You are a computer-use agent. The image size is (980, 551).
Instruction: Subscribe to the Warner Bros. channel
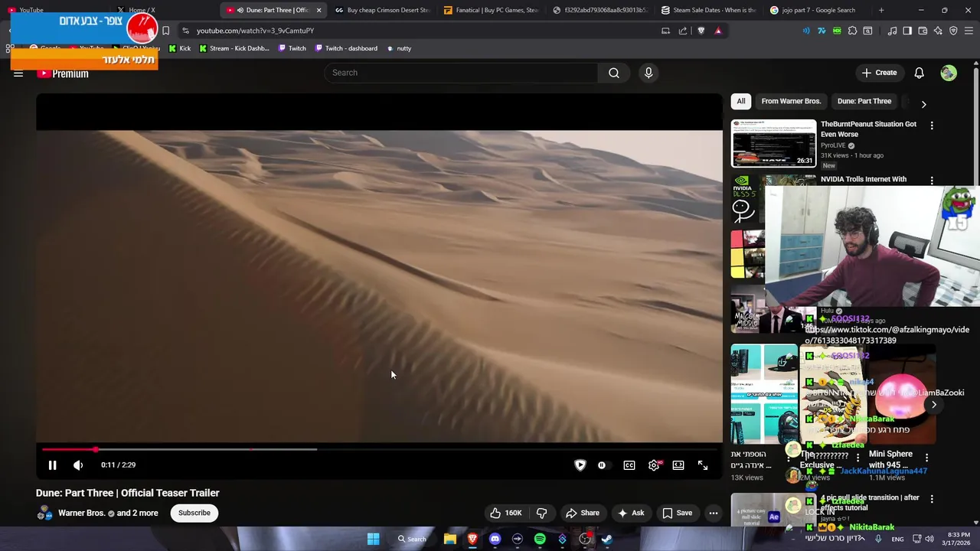pos(194,513)
